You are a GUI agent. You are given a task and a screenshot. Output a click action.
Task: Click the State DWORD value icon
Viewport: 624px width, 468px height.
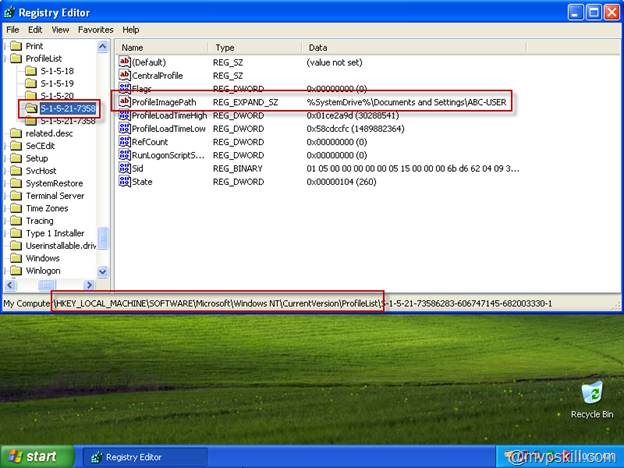click(125, 181)
